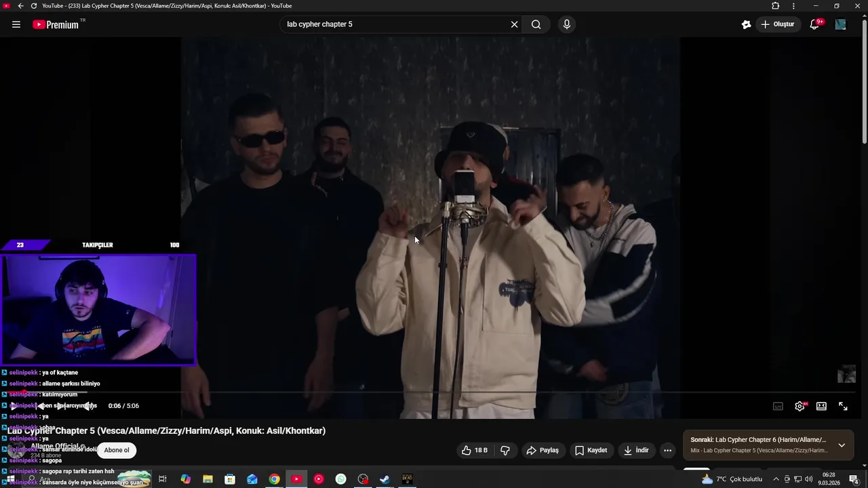The height and width of the screenshot is (488, 868).
Task: Clear the search box with X
Action: click(x=514, y=24)
